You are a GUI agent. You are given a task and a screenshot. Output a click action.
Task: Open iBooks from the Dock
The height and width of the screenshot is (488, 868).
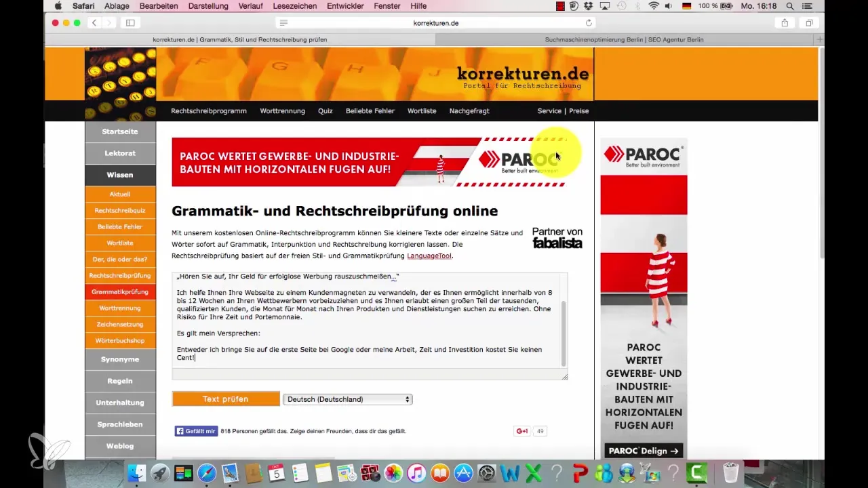[439, 472]
